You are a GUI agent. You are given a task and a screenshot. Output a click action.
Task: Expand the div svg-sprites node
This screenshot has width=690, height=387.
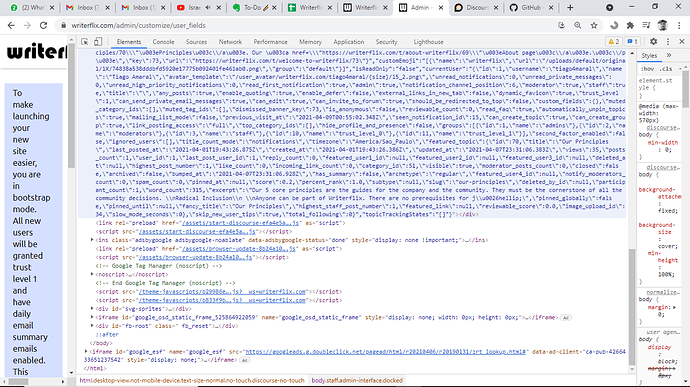[x=92, y=309]
